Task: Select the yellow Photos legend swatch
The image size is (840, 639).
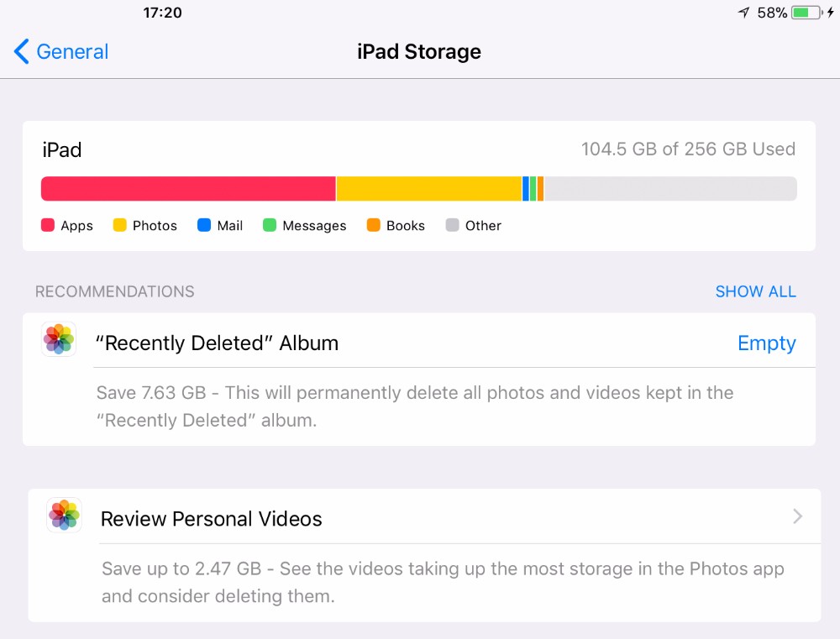Action: [119, 225]
